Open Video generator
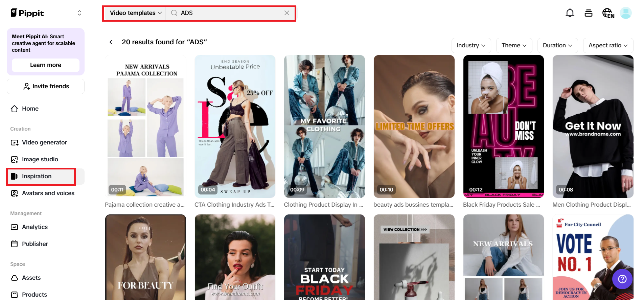Viewport: 644px width, 300px height. pos(46,142)
